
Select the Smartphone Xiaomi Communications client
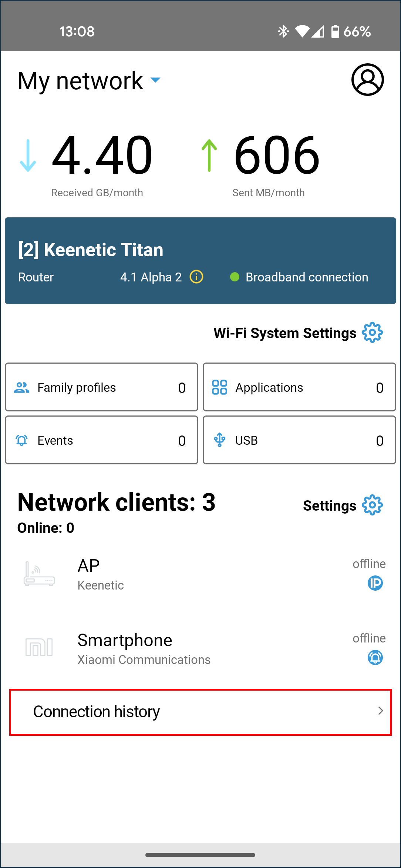(x=185, y=649)
